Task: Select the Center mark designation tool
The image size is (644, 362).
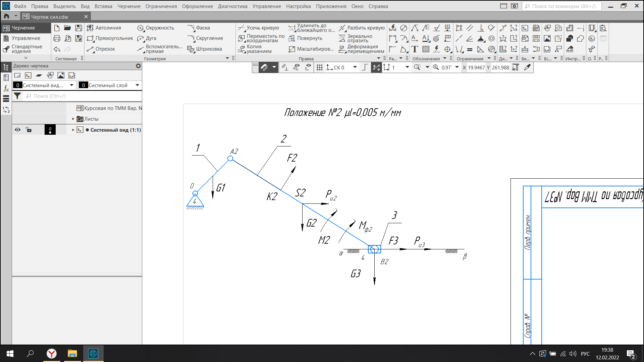Action: (447, 49)
